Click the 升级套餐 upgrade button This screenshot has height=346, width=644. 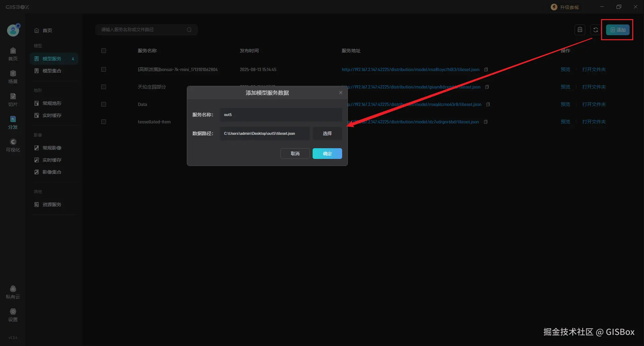[565, 7]
